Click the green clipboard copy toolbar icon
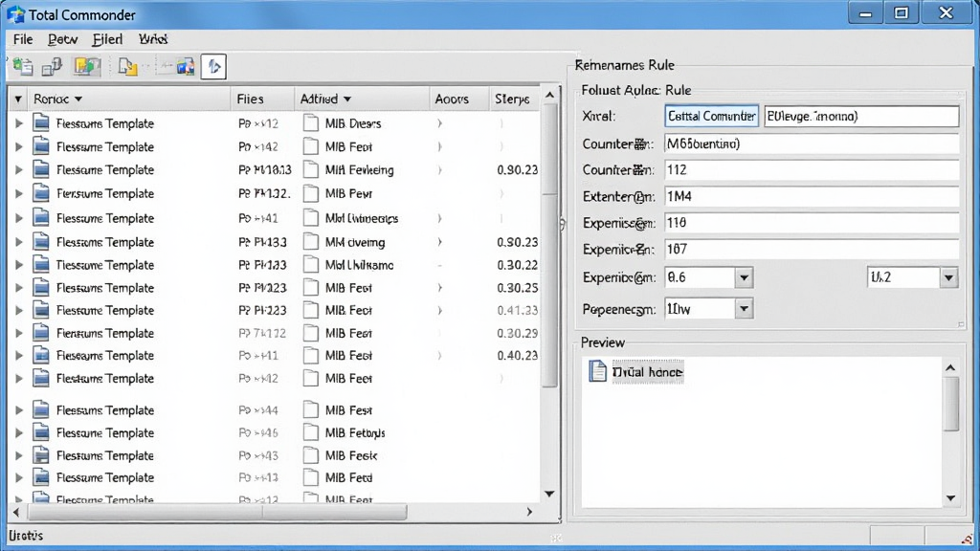 [23, 66]
